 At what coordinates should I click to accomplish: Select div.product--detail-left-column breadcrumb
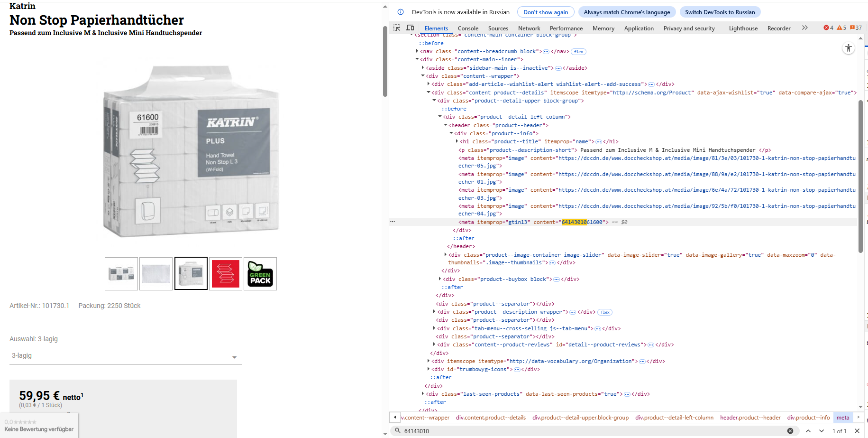(x=674, y=418)
